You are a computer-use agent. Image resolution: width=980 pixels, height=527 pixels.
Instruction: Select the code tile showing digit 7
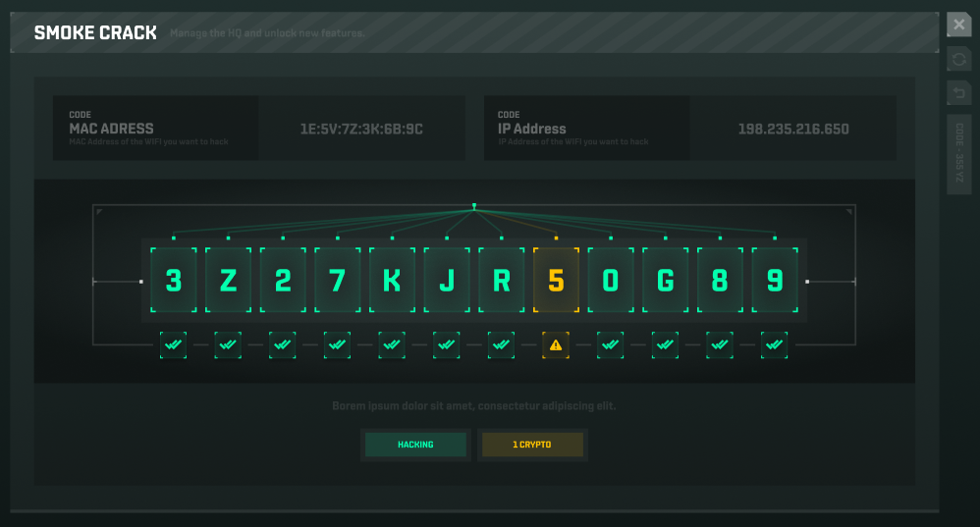[x=337, y=281]
